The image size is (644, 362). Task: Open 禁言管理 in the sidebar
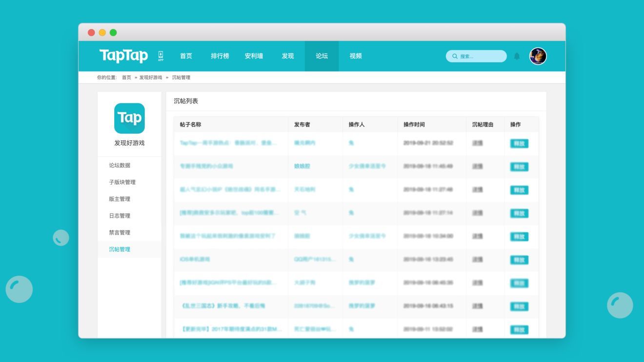click(x=120, y=233)
